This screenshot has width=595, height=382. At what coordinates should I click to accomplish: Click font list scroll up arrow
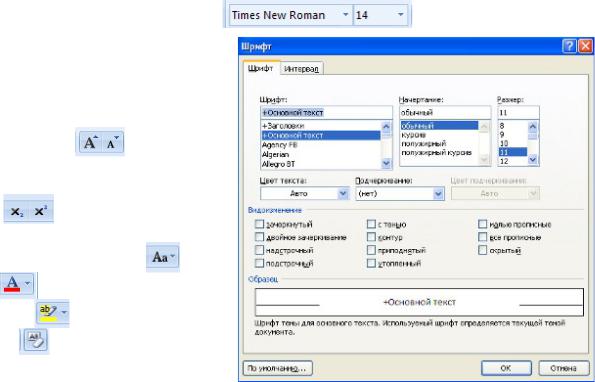click(386, 126)
